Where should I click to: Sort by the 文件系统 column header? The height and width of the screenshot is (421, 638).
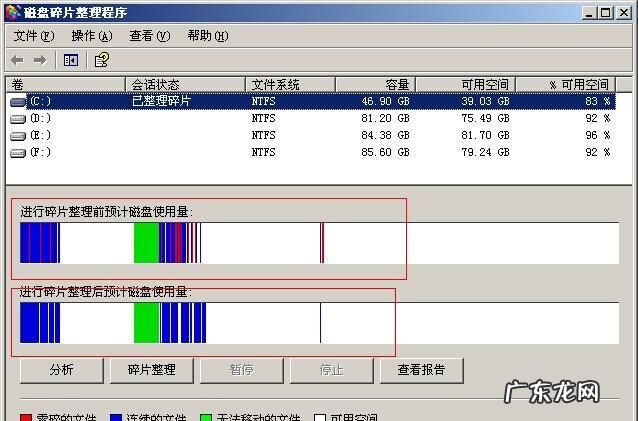(291, 85)
